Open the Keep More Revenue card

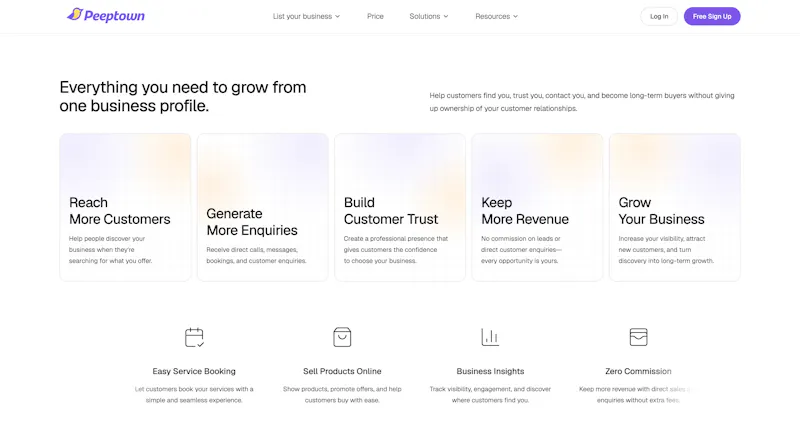point(537,207)
